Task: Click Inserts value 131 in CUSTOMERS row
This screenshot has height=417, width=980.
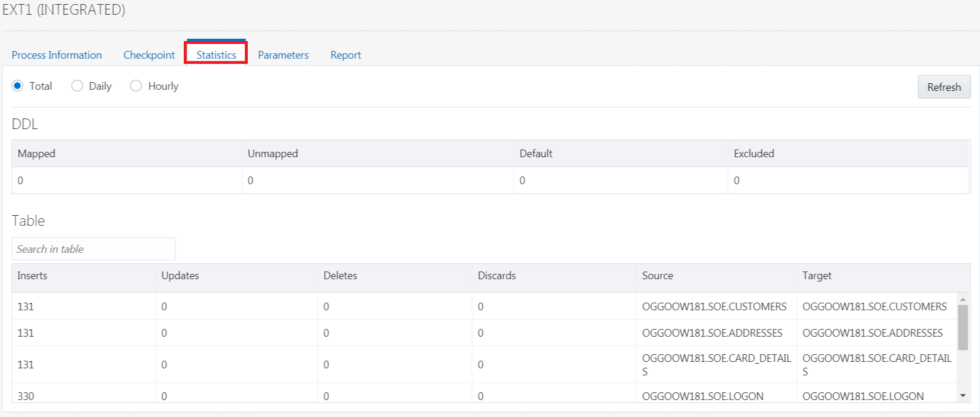Action: pos(26,307)
